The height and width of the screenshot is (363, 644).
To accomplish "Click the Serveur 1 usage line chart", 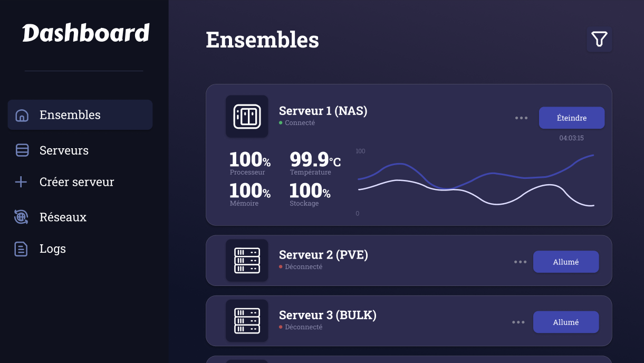I will [x=476, y=182].
